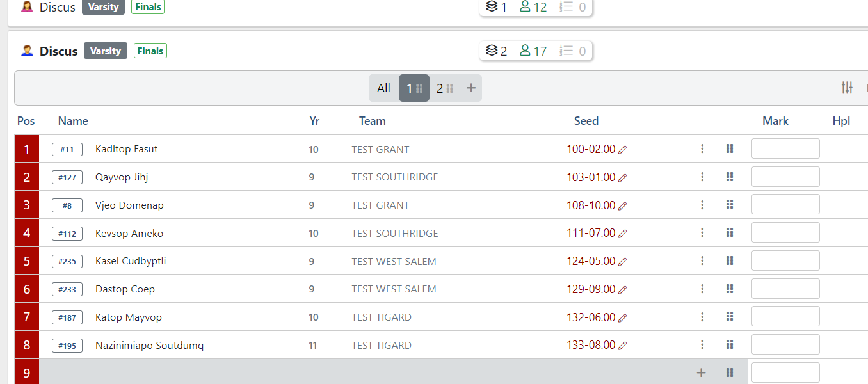Click the green Finals tag for men's Discus
This screenshot has height=384, width=868.
click(150, 51)
